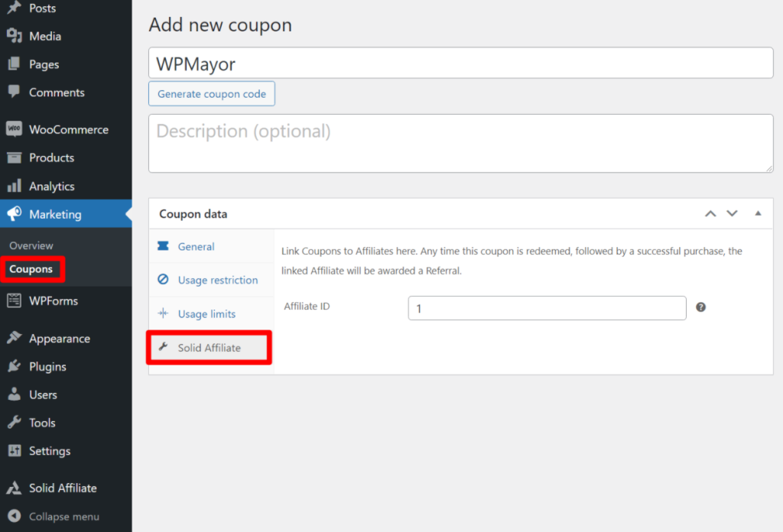Click the Solid Affiliate sidebar logo icon
783x532 pixels.
(15, 488)
